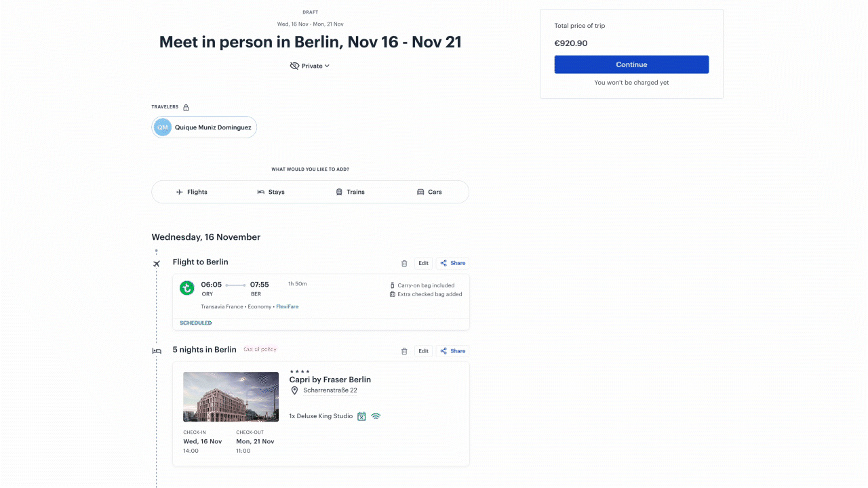Screen dimensions: 868x488
Task: Share the Berlin hotel stay
Action: tap(452, 351)
